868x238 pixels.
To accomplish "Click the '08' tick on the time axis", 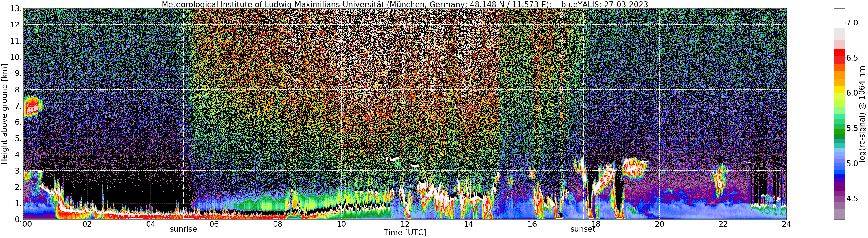I will click(278, 224).
